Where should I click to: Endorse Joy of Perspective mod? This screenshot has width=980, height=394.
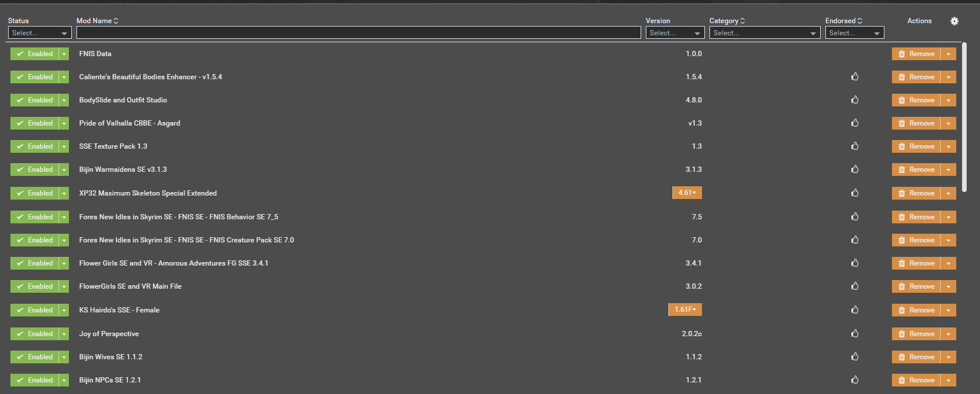point(855,333)
